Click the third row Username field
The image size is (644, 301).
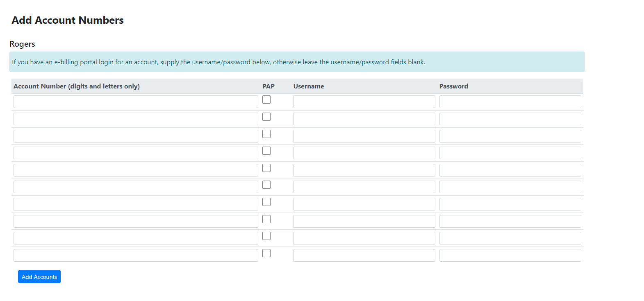click(x=364, y=136)
